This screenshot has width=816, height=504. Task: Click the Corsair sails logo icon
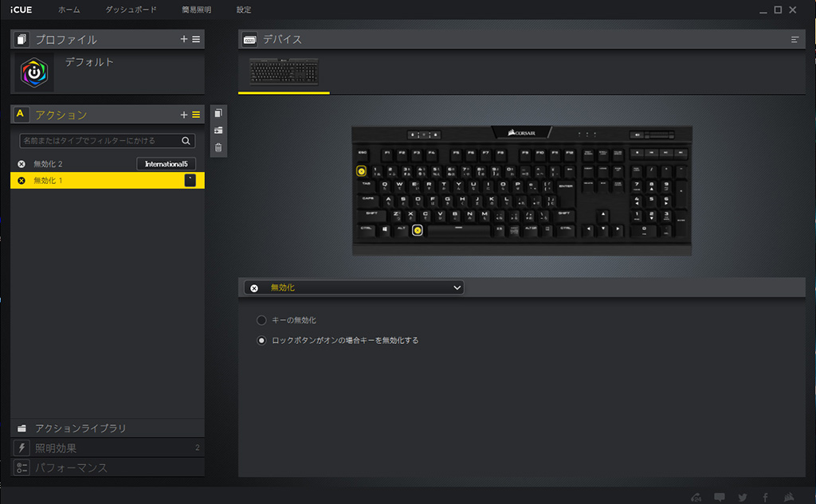tap(789, 498)
